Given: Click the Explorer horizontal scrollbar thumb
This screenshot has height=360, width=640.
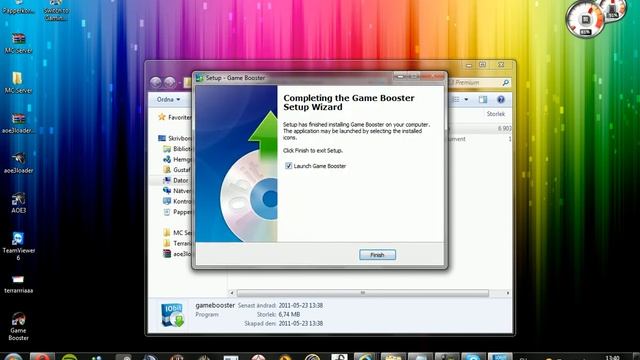Looking at the screenshot, I should pos(362,293).
